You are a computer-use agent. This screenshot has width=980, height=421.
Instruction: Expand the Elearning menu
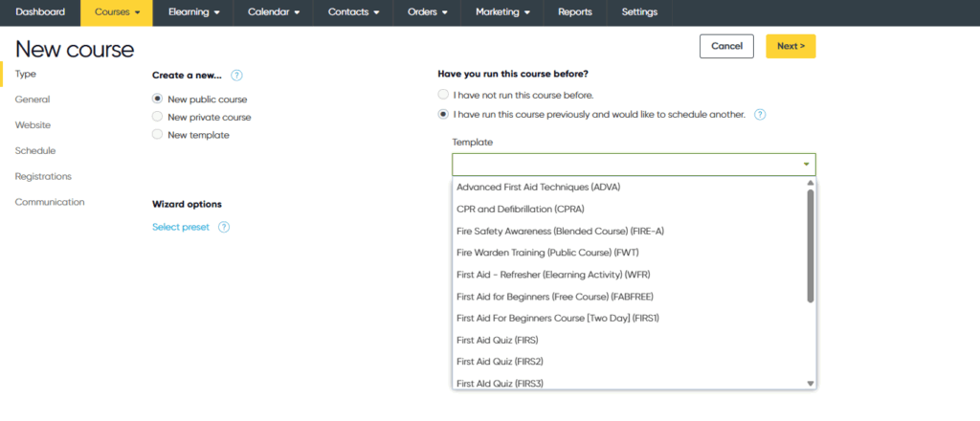point(194,12)
